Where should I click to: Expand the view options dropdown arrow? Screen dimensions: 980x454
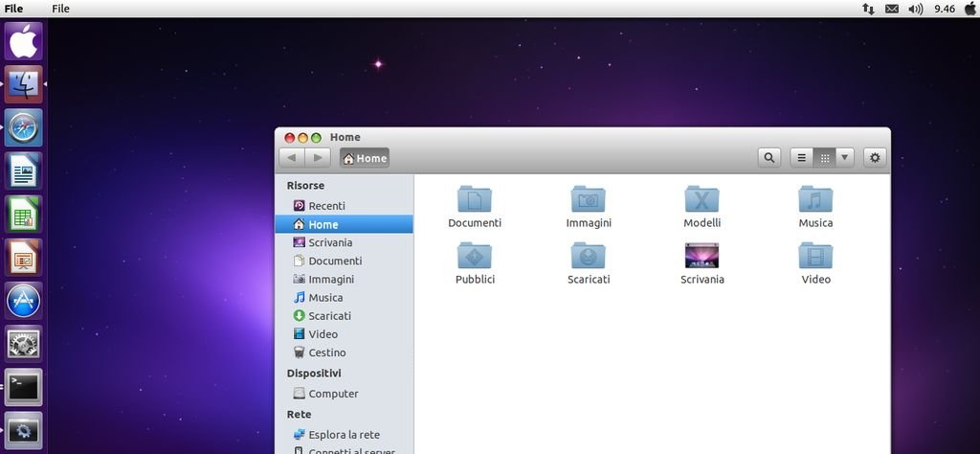point(844,158)
